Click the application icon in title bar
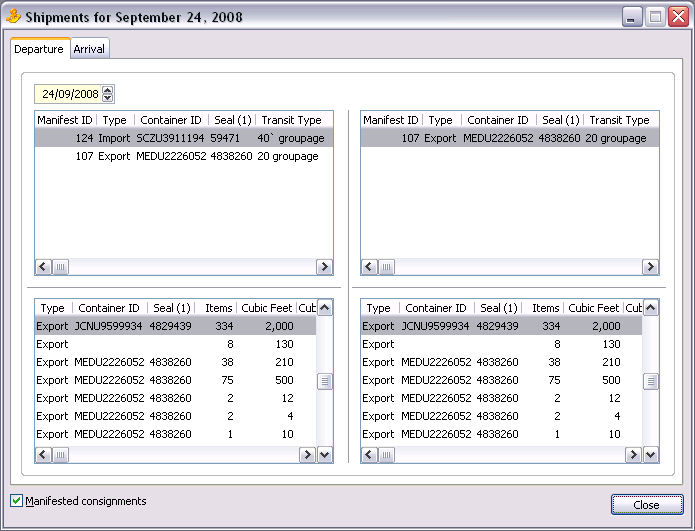Screen dimensions: 695x531 click(14, 17)
